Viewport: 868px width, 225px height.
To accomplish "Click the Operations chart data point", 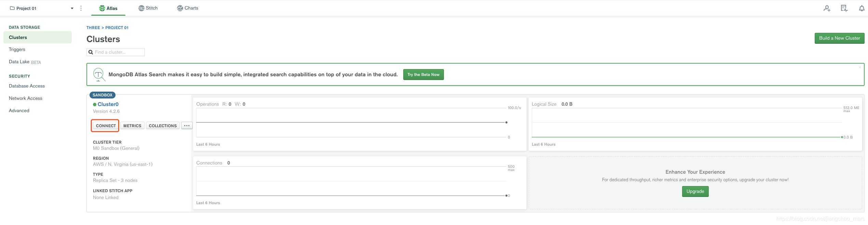I will click(506, 122).
